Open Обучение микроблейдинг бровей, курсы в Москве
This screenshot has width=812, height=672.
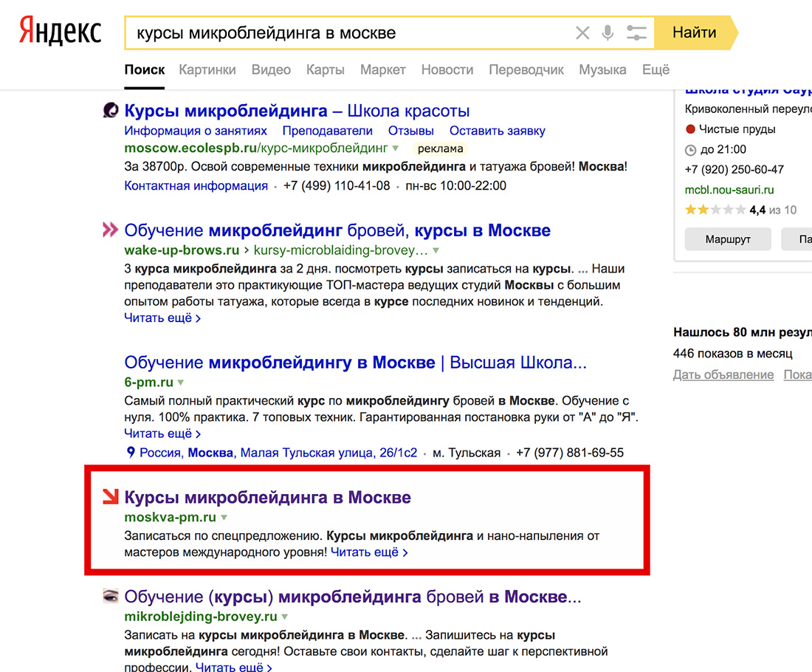point(337,230)
